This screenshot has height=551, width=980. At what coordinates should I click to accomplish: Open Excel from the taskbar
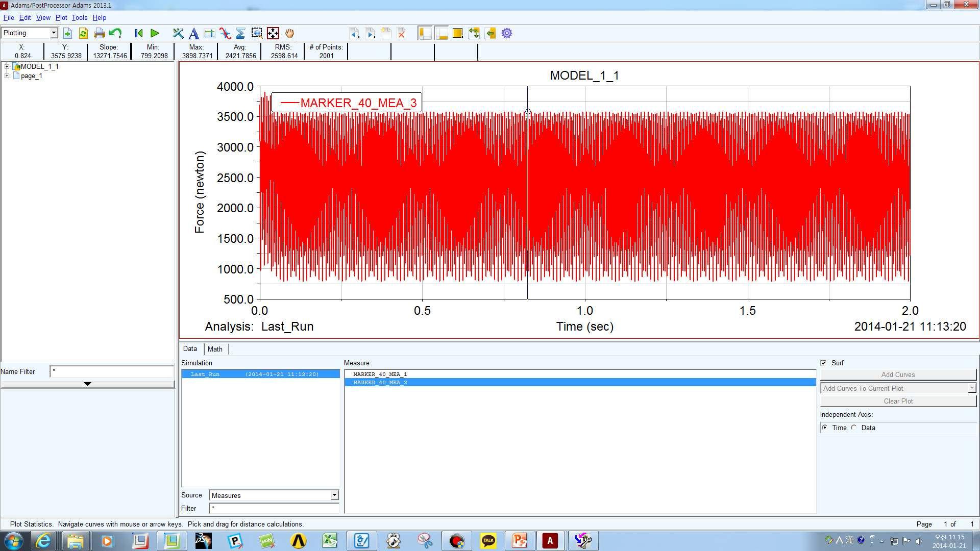[x=330, y=541]
